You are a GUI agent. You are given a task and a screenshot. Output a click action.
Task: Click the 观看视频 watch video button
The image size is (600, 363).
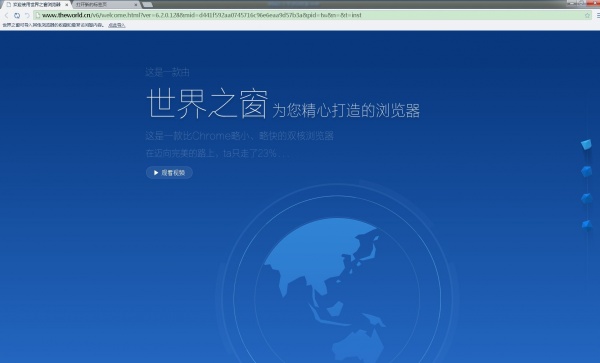coord(169,173)
